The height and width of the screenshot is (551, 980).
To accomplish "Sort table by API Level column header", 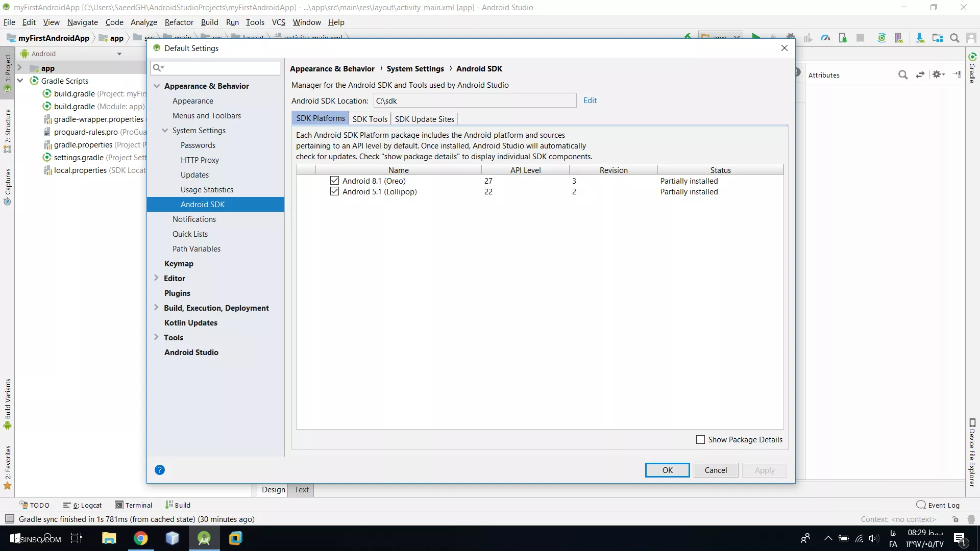I will pyautogui.click(x=525, y=170).
